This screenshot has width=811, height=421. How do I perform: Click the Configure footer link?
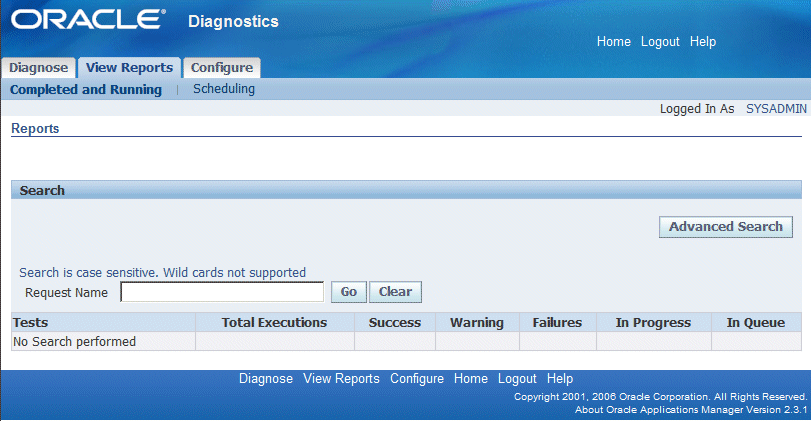(x=417, y=379)
